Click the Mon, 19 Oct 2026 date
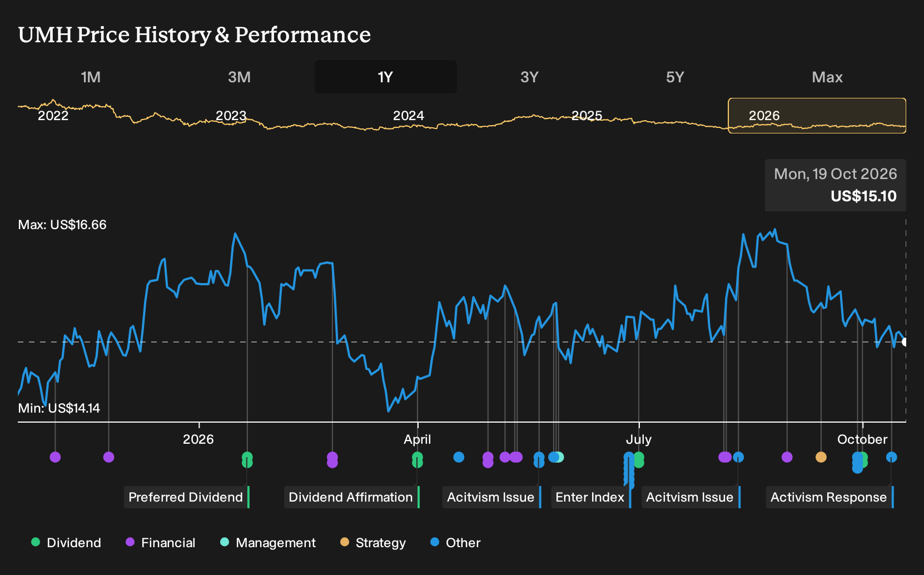The width and height of the screenshot is (924, 575). 836,174
